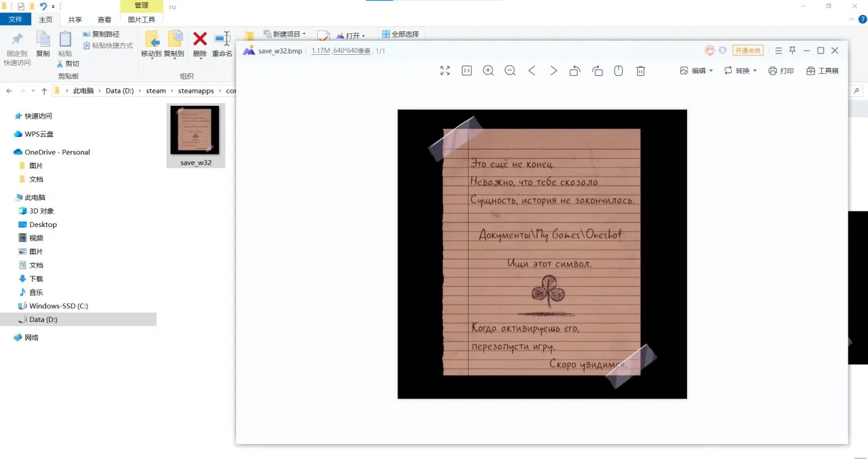Click the displayed note image in viewer
868x459 pixels.
click(542, 254)
